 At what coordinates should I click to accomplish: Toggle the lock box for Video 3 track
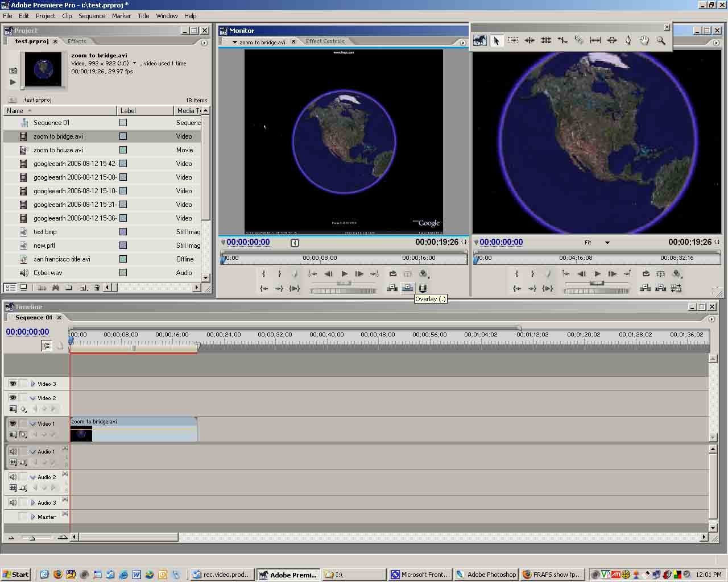point(23,384)
